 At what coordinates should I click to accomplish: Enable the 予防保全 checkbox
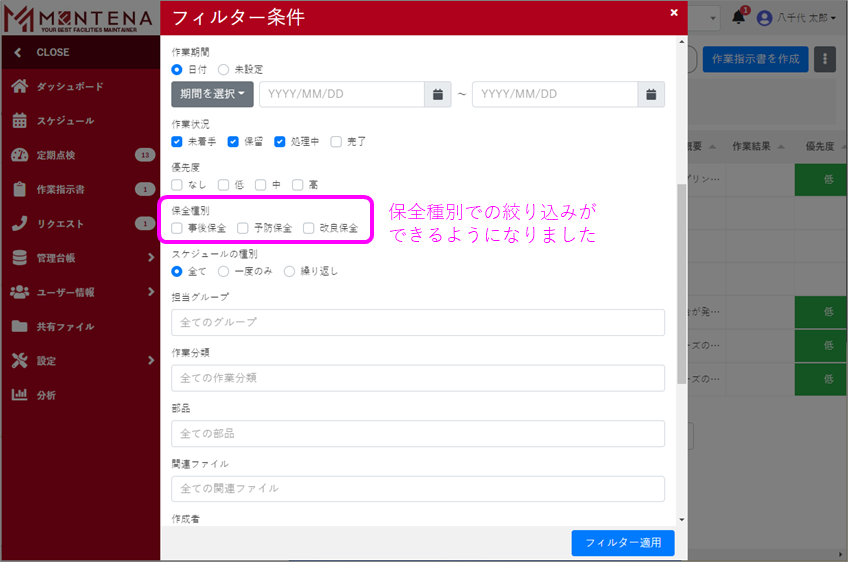(243, 228)
